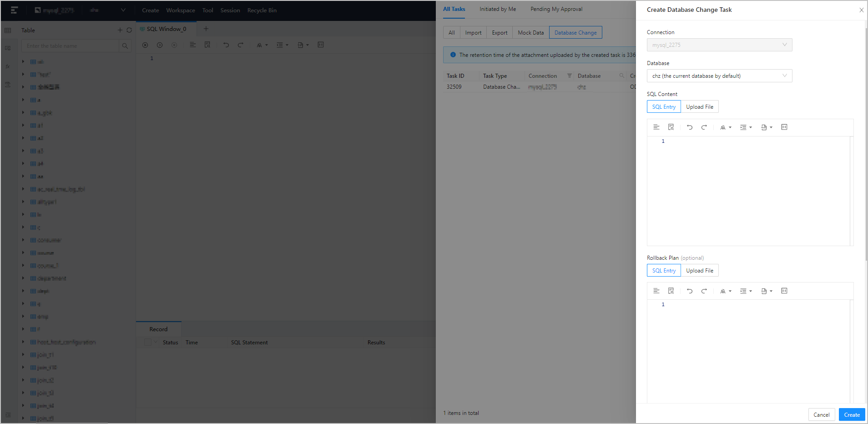Image resolution: width=868 pixels, height=424 pixels.
Task: Add a new table with the plus icon
Action: point(120,30)
